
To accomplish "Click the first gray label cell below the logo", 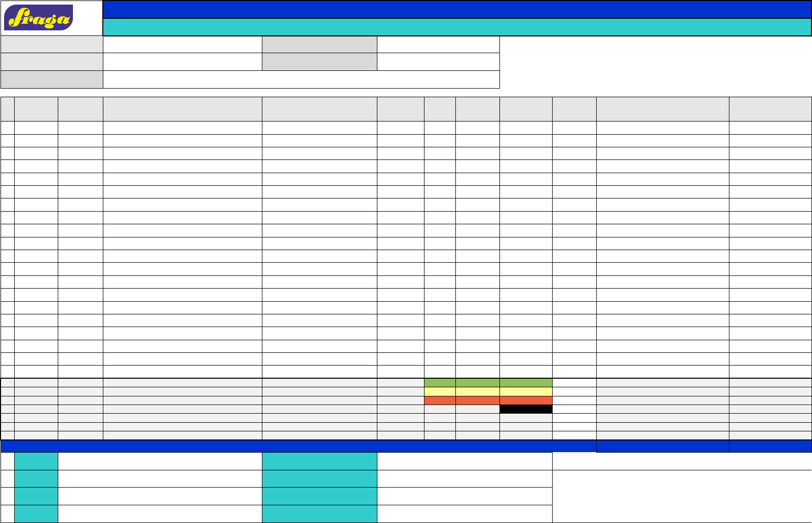I will tap(52, 45).
